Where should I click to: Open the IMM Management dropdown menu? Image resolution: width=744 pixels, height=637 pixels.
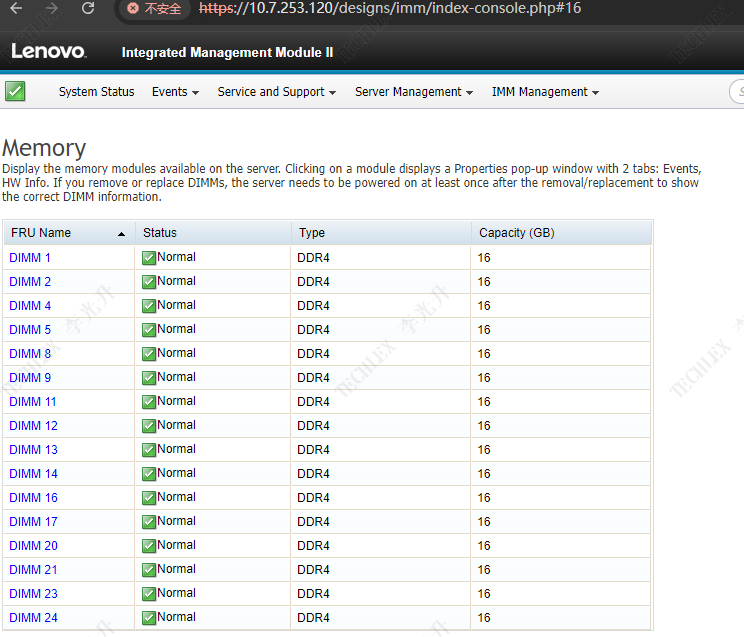[545, 92]
